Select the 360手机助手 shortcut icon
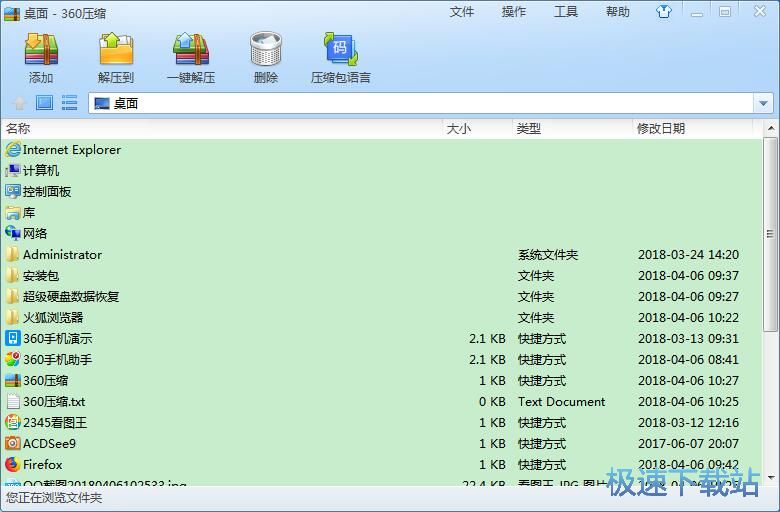 click(x=13, y=359)
